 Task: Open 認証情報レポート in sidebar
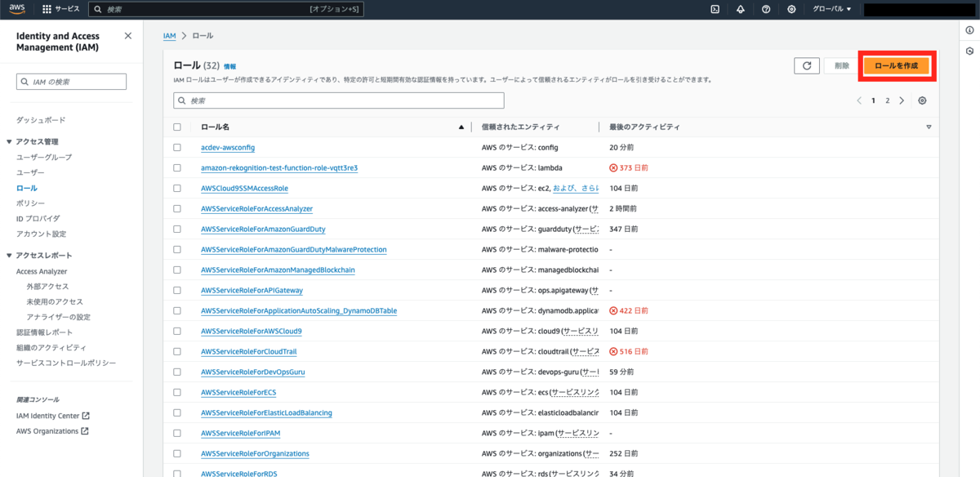click(x=44, y=332)
